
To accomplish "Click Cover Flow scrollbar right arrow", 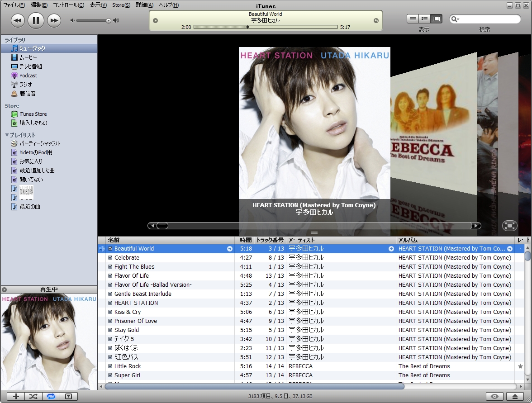I will coord(476,226).
